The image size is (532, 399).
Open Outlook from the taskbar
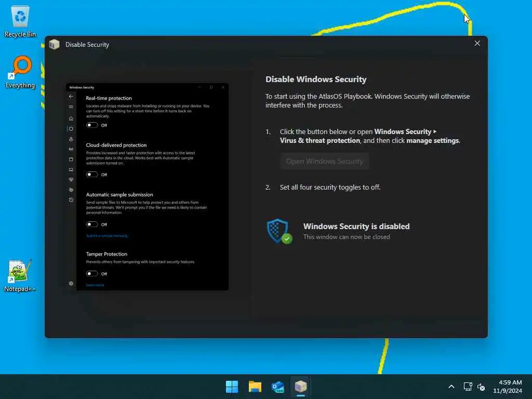[x=277, y=387]
